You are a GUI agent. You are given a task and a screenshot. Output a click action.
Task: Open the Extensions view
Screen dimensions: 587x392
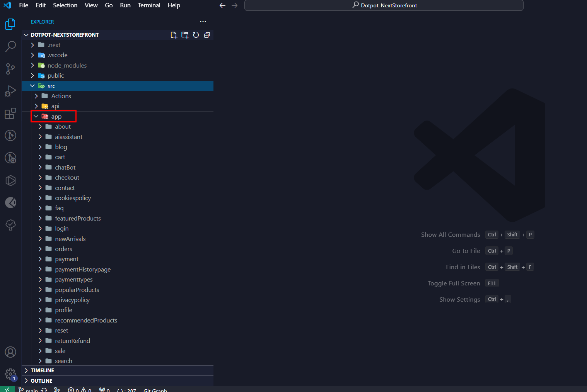point(10,114)
